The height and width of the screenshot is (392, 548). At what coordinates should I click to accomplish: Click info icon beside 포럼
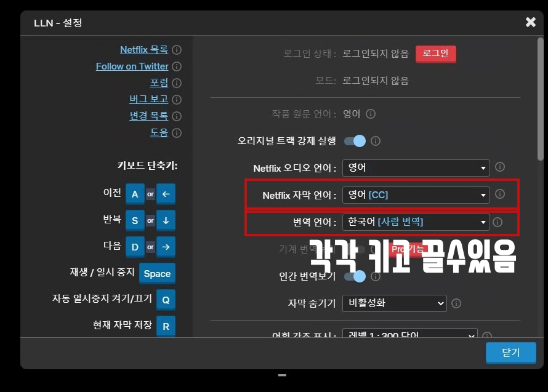(177, 83)
